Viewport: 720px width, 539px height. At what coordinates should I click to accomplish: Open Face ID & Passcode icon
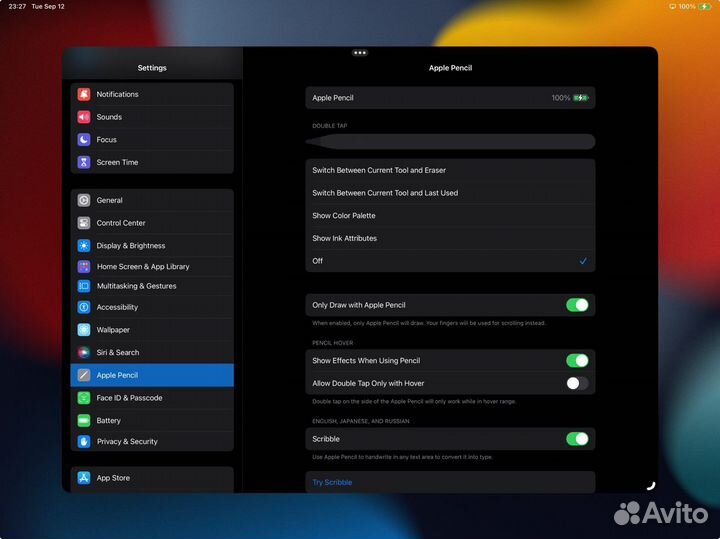84,398
